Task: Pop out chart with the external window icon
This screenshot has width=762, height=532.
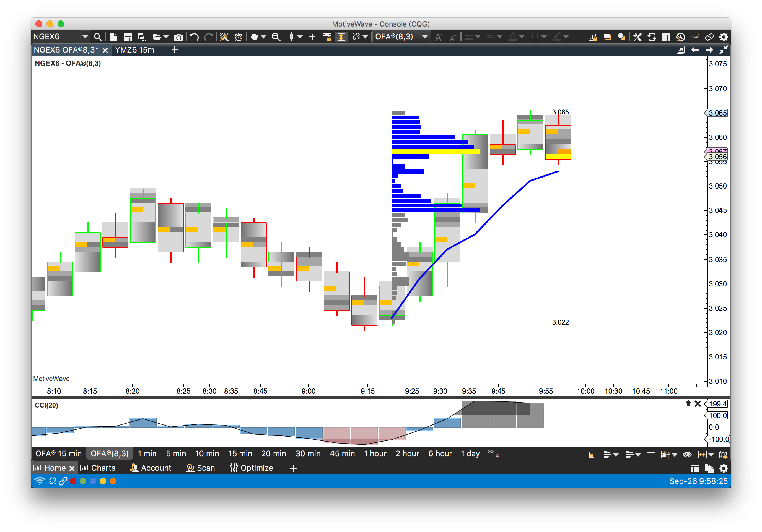Action: coord(680,50)
